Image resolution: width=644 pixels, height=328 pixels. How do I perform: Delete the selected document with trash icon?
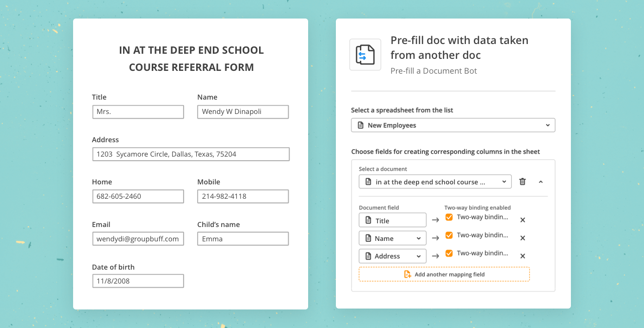coord(522,182)
